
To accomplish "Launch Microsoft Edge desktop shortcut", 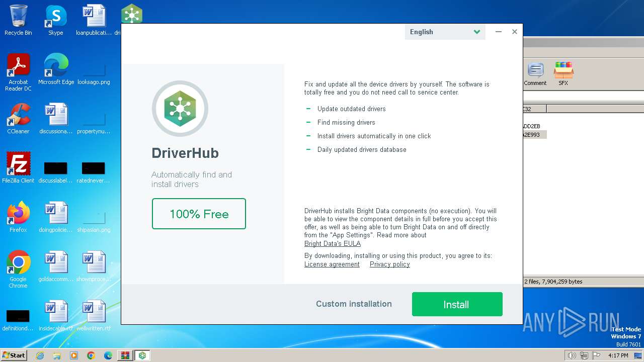I will 56,69.
